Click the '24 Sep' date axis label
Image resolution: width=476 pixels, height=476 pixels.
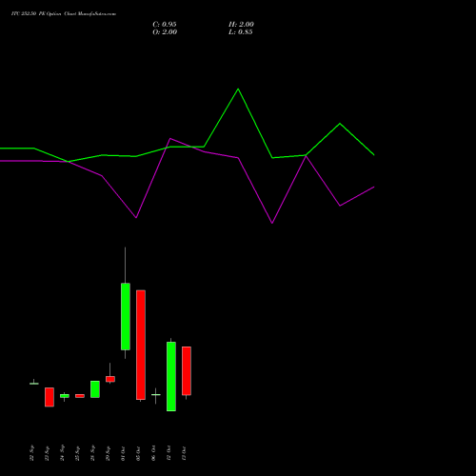(62, 453)
